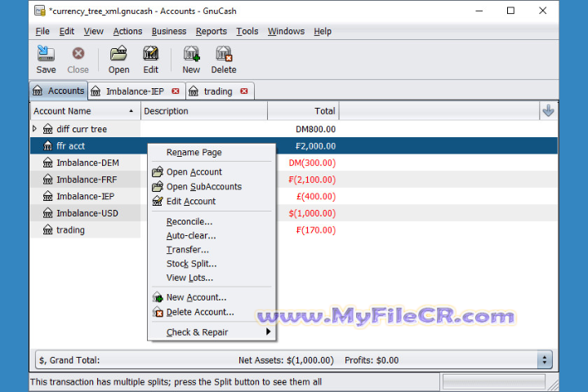
Task: Choose Rename Page from context menu
Action: click(x=194, y=152)
